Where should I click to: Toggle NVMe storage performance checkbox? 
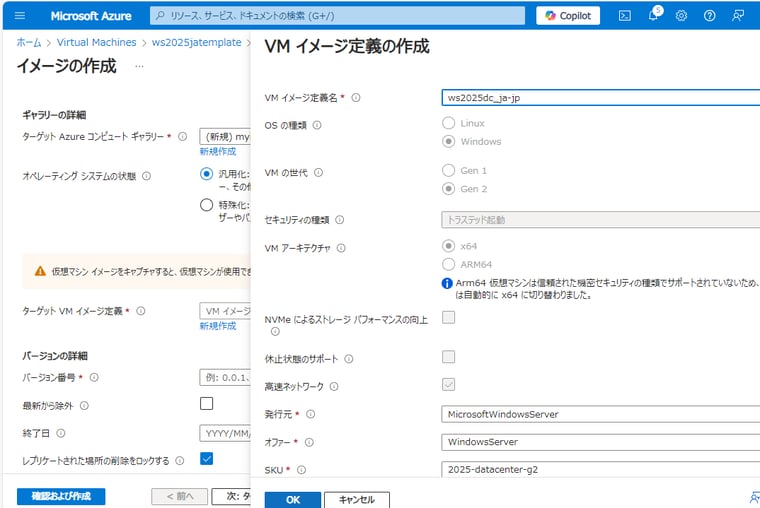449,318
